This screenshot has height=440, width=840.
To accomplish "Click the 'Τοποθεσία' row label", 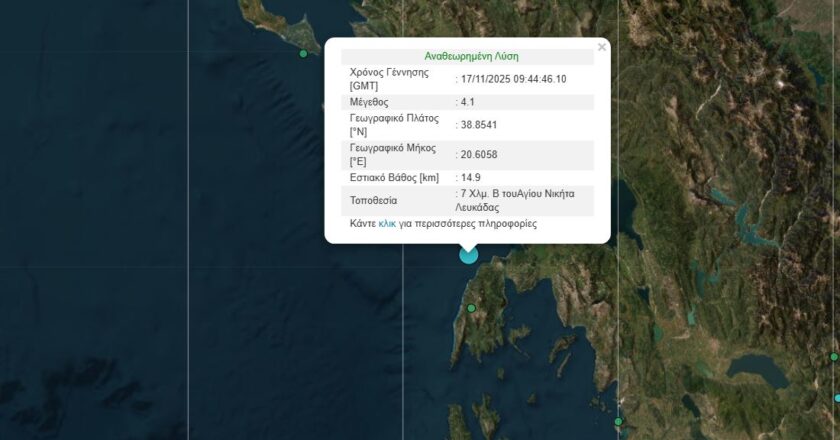I will click(x=374, y=200).
